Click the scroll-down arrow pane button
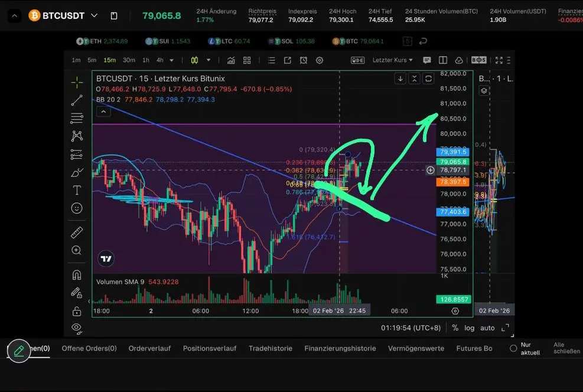Viewport: 583px width, 392px height. [400, 79]
